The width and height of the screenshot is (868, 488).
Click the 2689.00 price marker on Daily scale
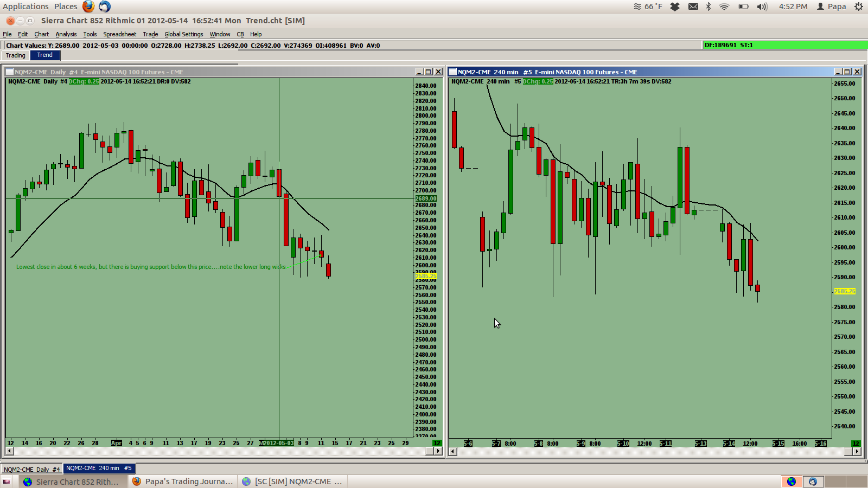click(x=426, y=198)
